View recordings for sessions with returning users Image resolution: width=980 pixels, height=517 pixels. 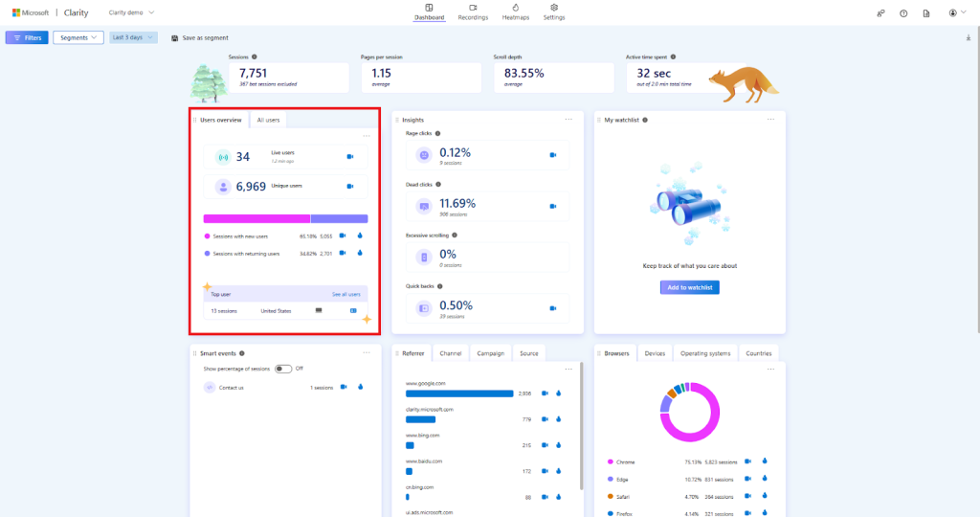click(343, 253)
